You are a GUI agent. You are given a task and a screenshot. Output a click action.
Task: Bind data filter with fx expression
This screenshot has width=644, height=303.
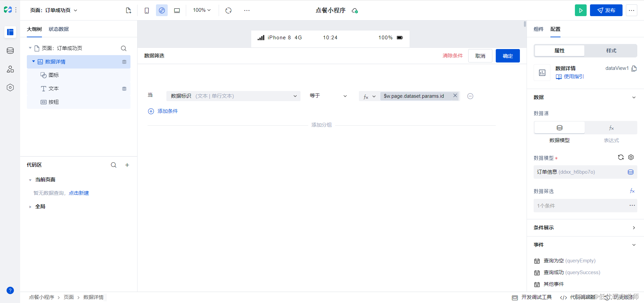pos(632,191)
